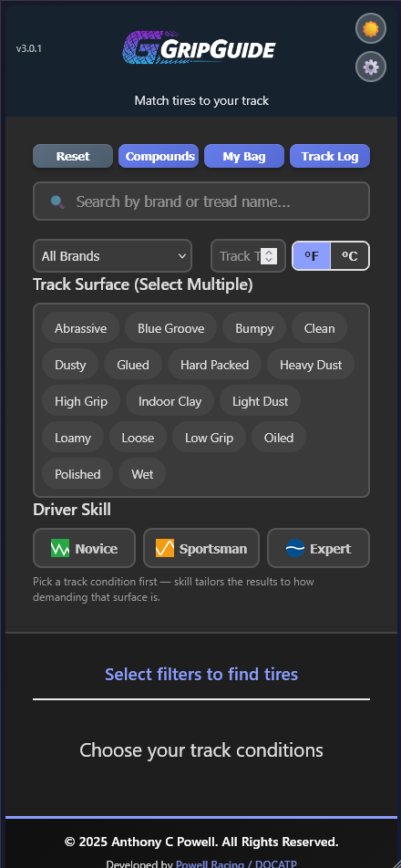Select the Abrassive track surface
This screenshot has width=401, height=868.
coord(81,328)
